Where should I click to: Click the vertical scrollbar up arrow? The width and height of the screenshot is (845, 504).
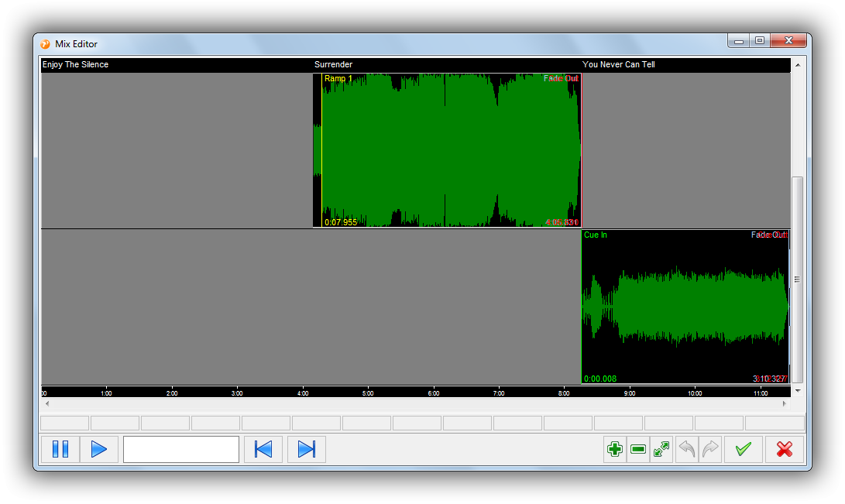[x=798, y=64]
